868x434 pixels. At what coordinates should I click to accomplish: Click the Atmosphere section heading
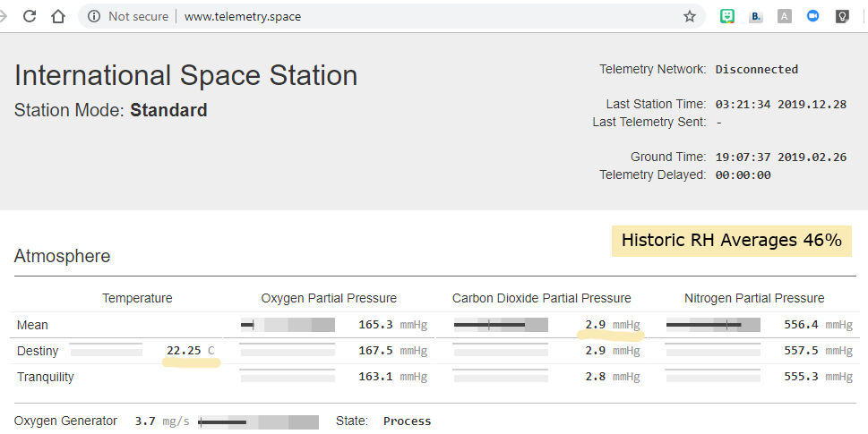(x=62, y=256)
